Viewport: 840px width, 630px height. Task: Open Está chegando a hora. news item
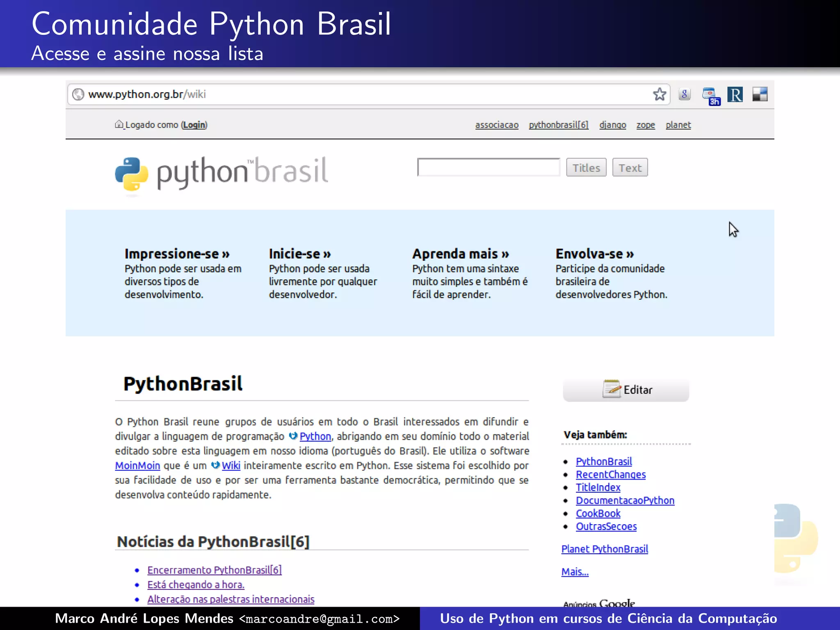[196, 585]
